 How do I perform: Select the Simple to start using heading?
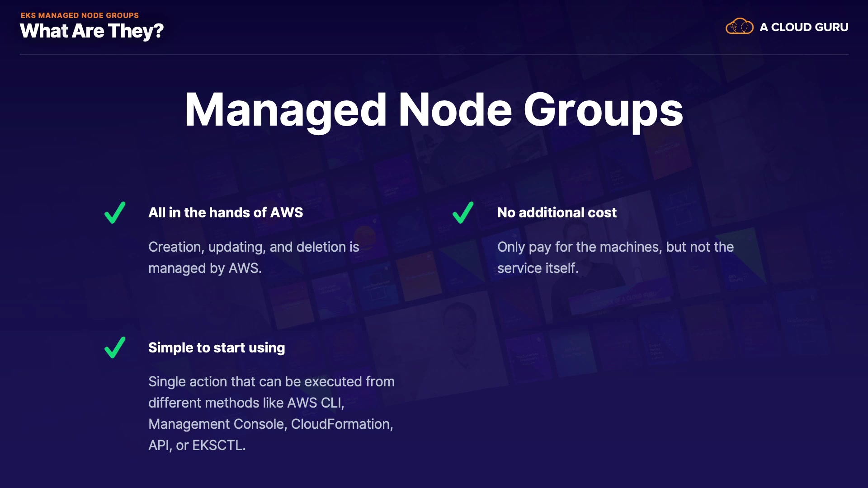pyautogui.click(x=217, y=347)
